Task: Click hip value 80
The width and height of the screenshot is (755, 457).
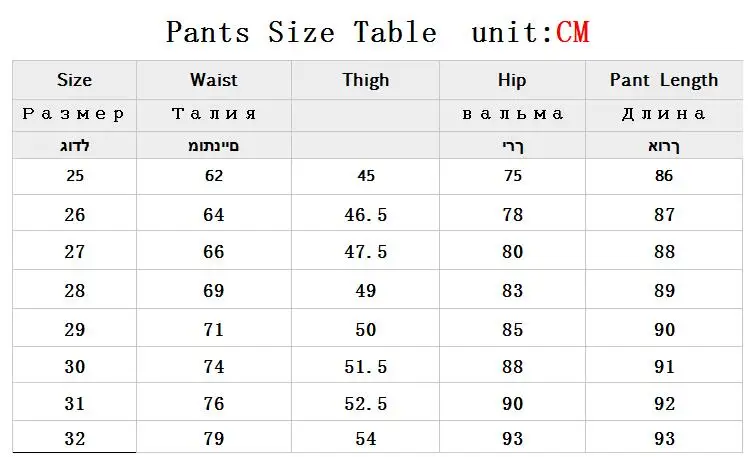Action: pos(512,252)
